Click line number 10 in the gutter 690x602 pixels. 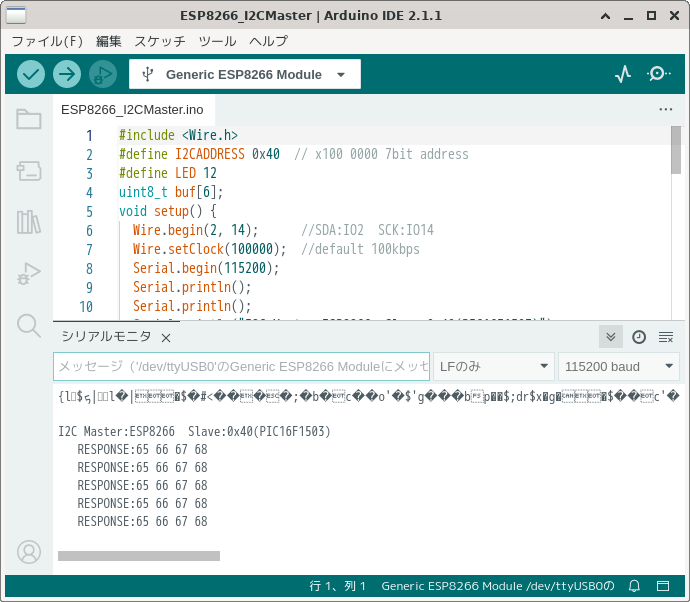click(86, 307)
